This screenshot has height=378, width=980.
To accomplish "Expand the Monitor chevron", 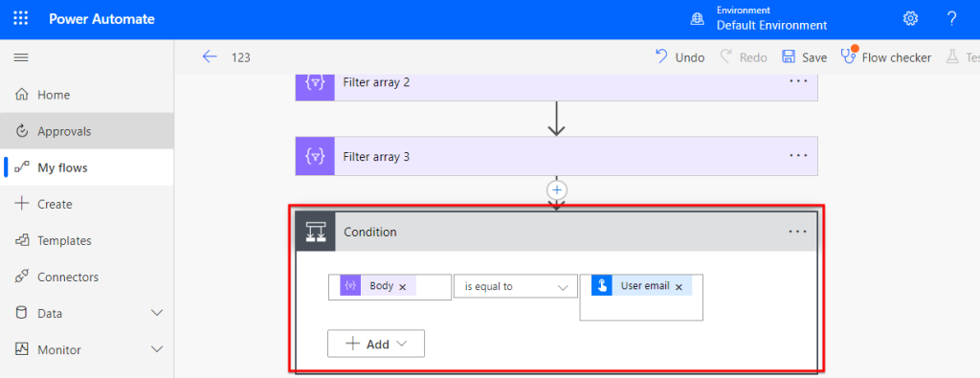I will point(158,350).
